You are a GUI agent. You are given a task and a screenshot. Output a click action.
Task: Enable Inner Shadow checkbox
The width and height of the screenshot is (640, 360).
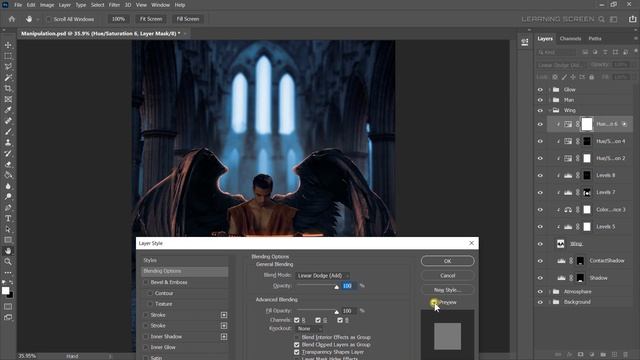pyautogui.click(x=146, y=337)
